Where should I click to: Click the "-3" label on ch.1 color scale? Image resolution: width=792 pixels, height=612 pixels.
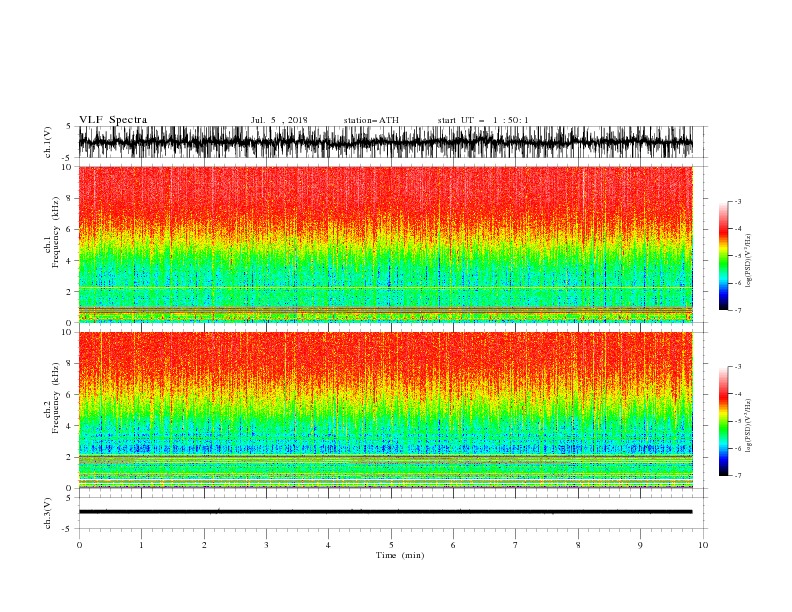pyautogui.click(x=738, y=201)
